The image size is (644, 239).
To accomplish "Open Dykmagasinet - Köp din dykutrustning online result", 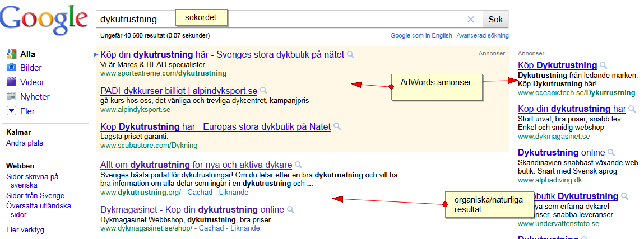I will coord(192,209).
